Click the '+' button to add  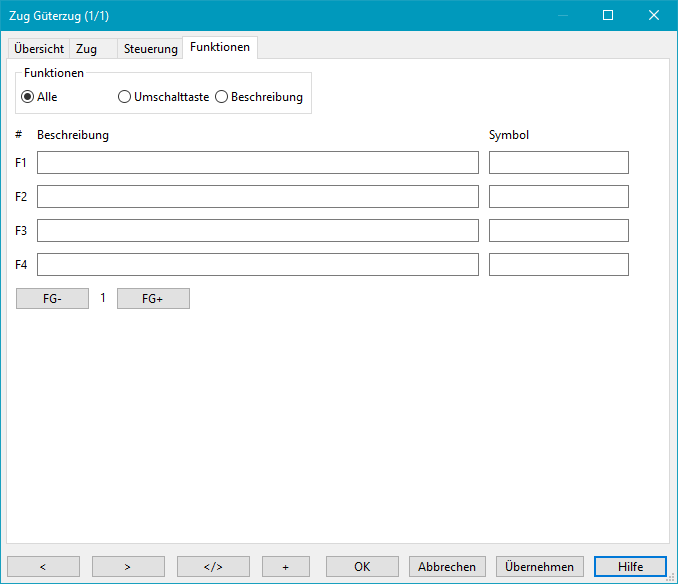point(285,567)
